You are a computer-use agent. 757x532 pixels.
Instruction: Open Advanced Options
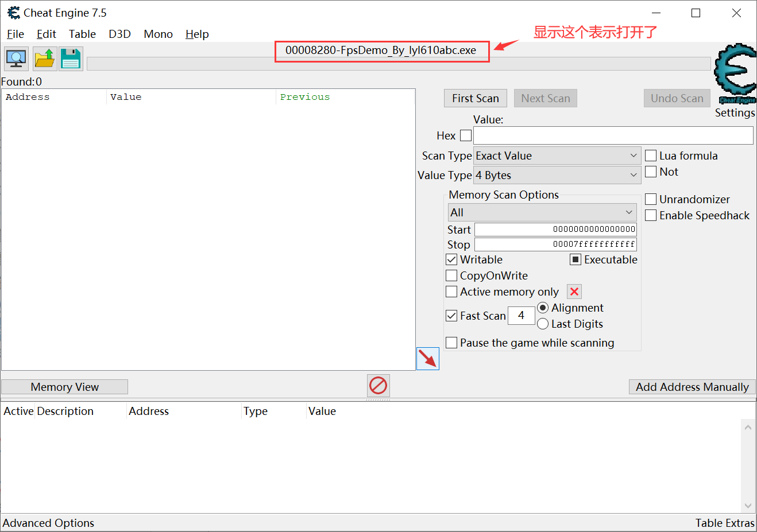click(x=48, y=523)
